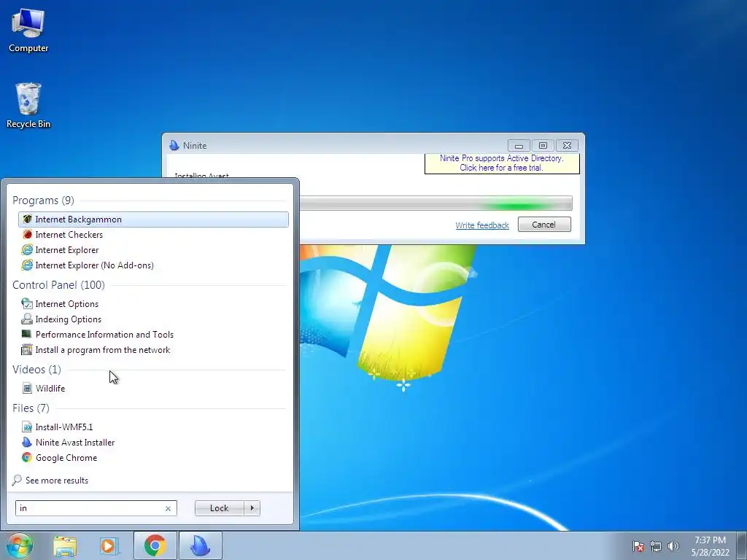Expand the Files (7) results heading
Viewport: 747px width, 560px height.
click(31, 408)
